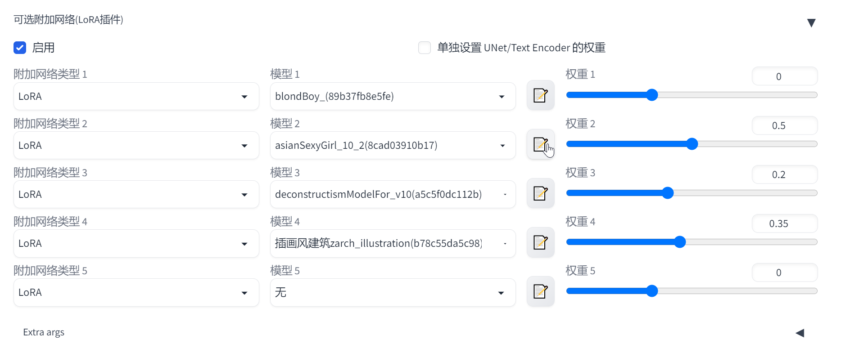Viewport: 868px width, 348px height.
Task: Click the 权重 1 number input field
Action: 784,76
